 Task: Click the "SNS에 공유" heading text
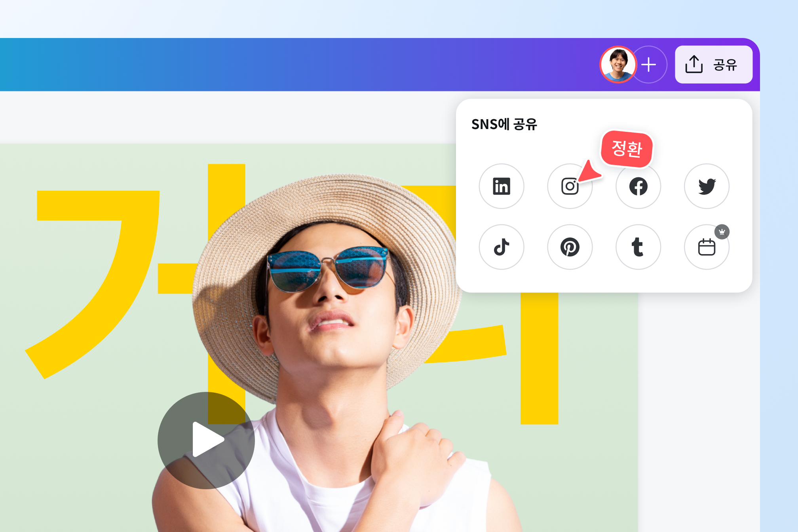coord(504,124)
